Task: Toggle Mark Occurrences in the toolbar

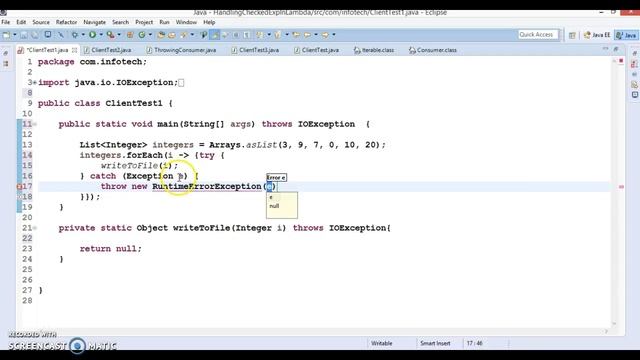Action: coord(214,35)
